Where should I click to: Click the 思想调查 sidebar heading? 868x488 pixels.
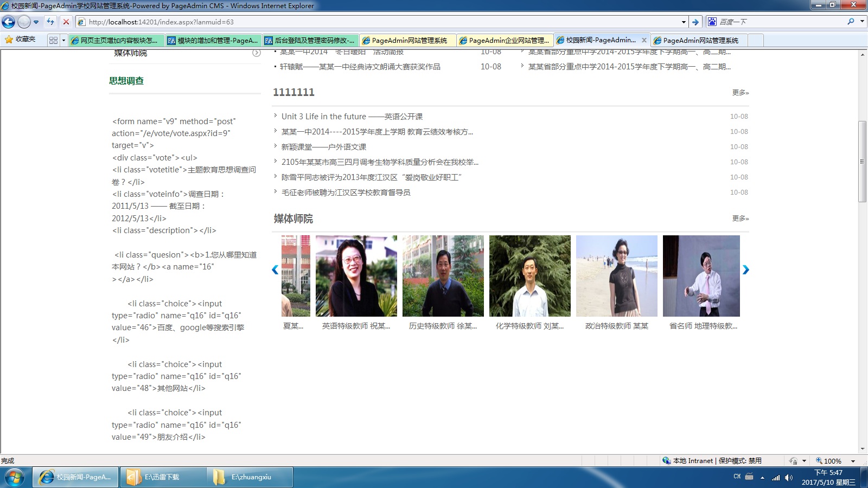click(126, 81)
